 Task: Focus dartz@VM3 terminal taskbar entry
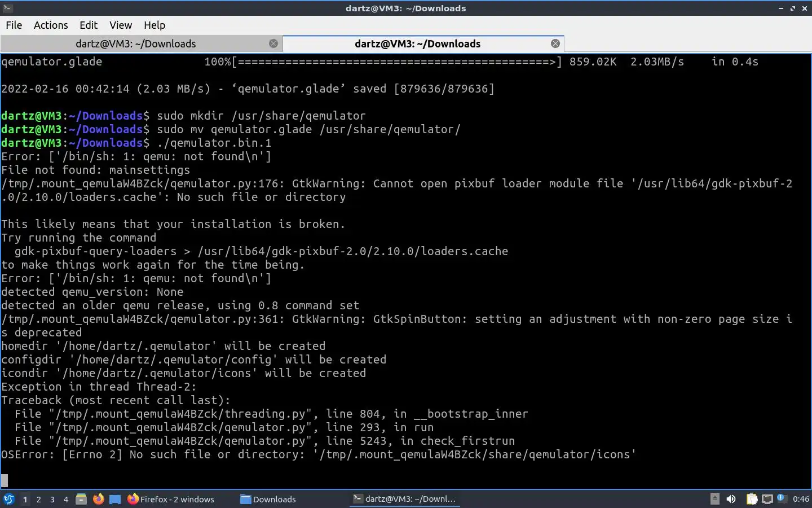pyautogui.click(x=405, y=499)
